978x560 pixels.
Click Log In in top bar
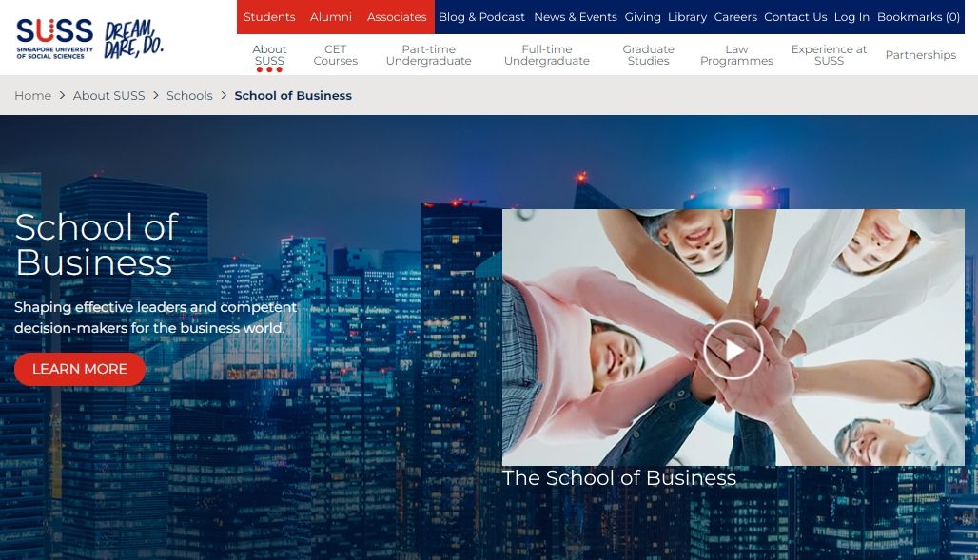[851, 17]
